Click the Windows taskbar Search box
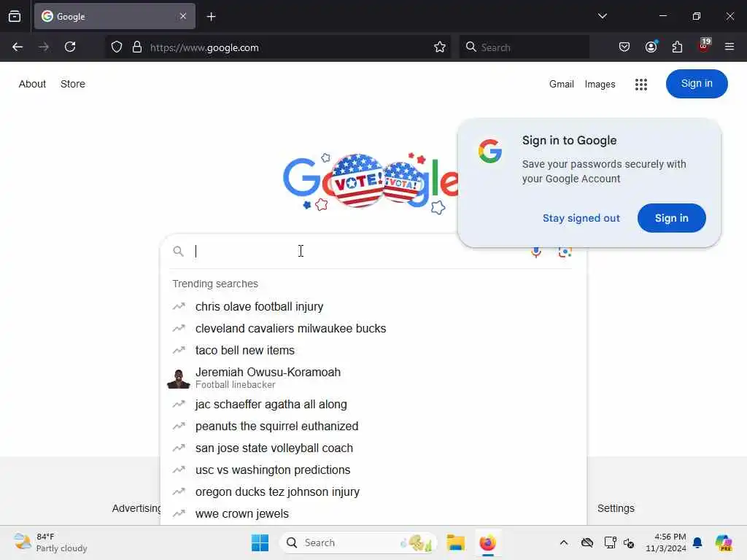 coord(358,542)
